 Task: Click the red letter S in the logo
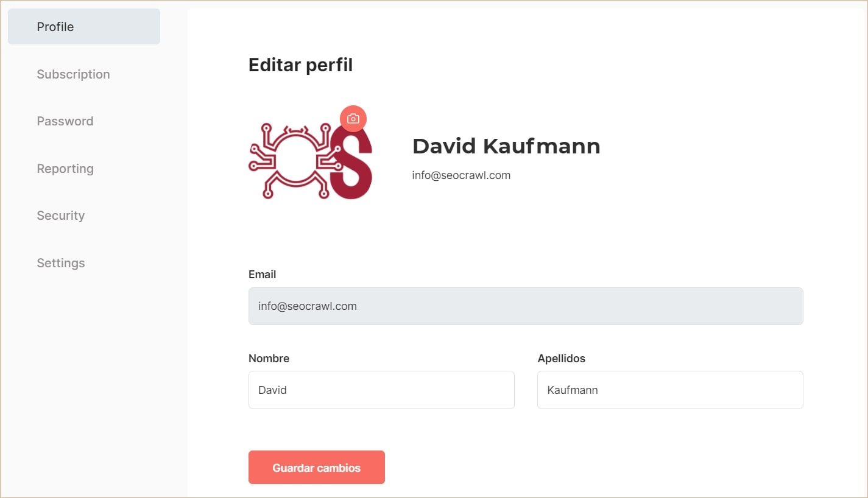[355, 164]
